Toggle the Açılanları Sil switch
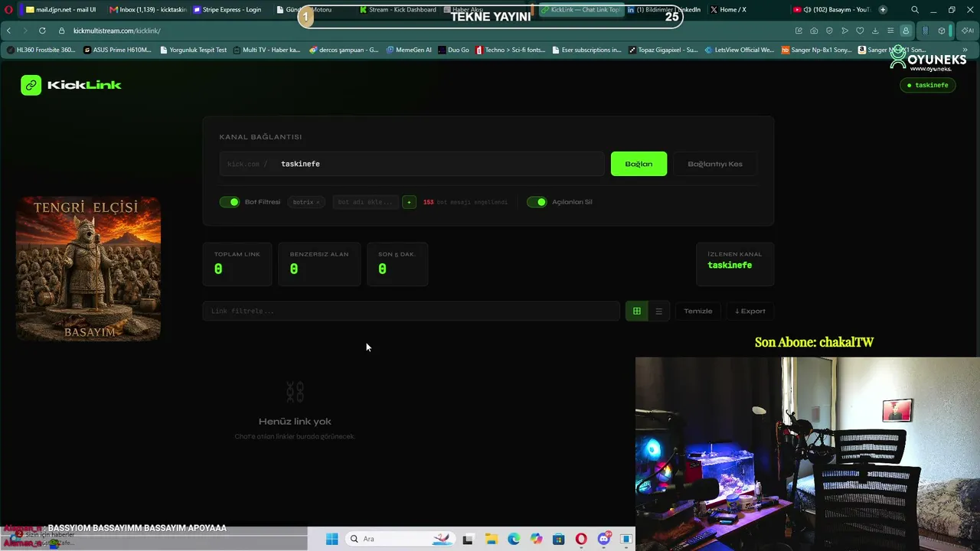The height and width of the screenshot is (551, 980). tap(537, 202)
